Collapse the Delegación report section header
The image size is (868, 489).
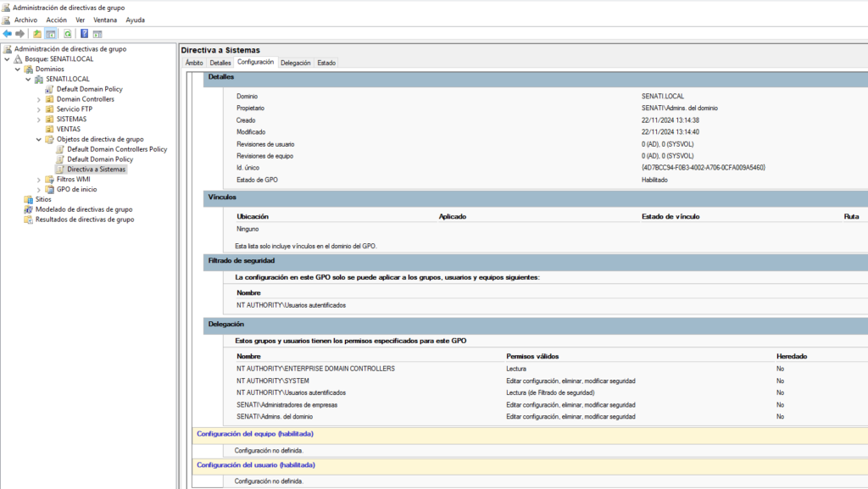(536, 325)
